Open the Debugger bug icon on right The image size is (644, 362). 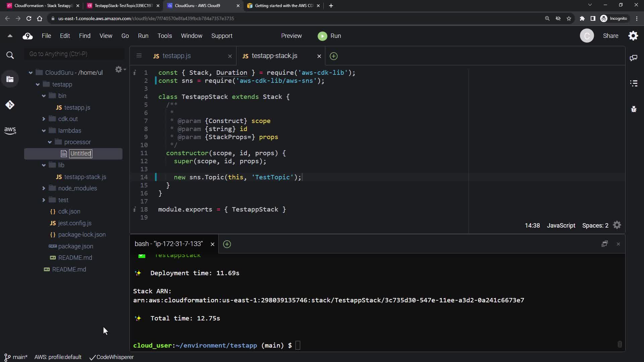click(x=634, y=109)
